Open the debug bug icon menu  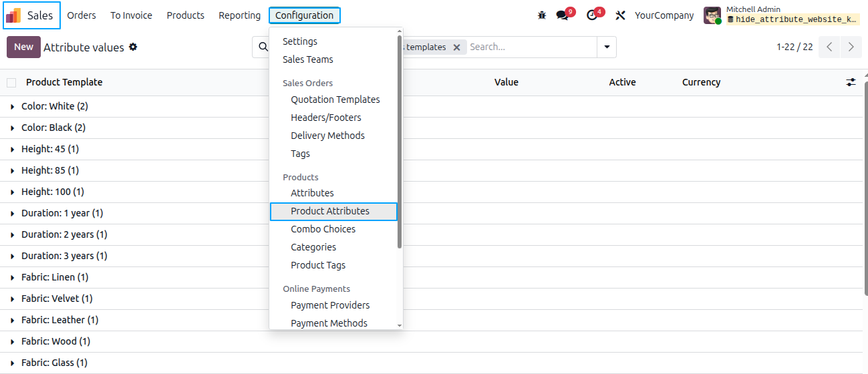coord(542,15)
